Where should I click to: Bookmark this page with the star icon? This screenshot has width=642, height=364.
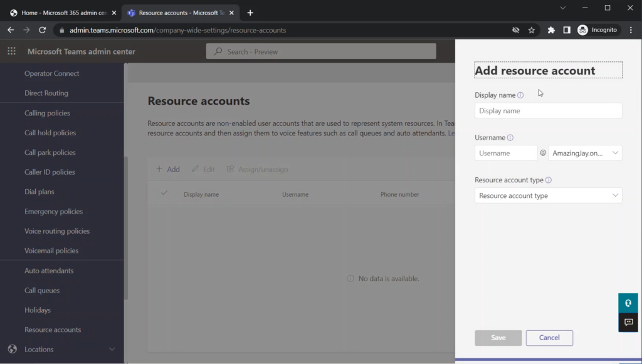[532, 30]
